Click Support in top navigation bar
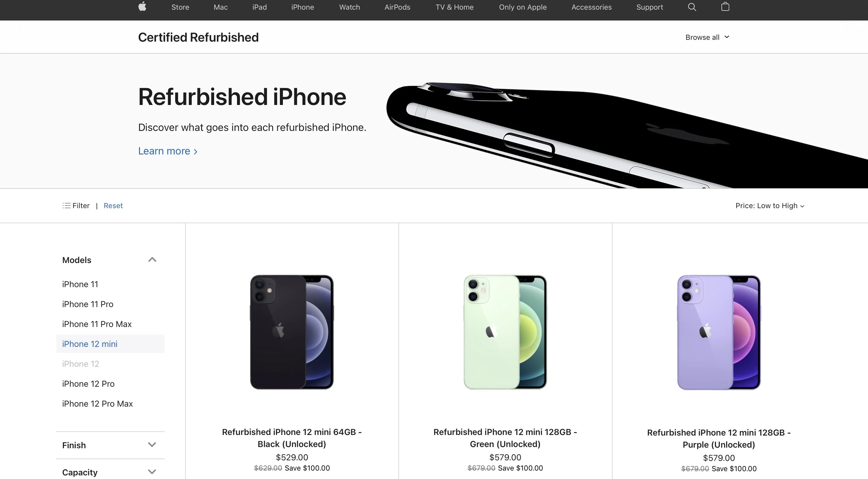This screenshot has width=868, height=479. [x=649, y=7]
